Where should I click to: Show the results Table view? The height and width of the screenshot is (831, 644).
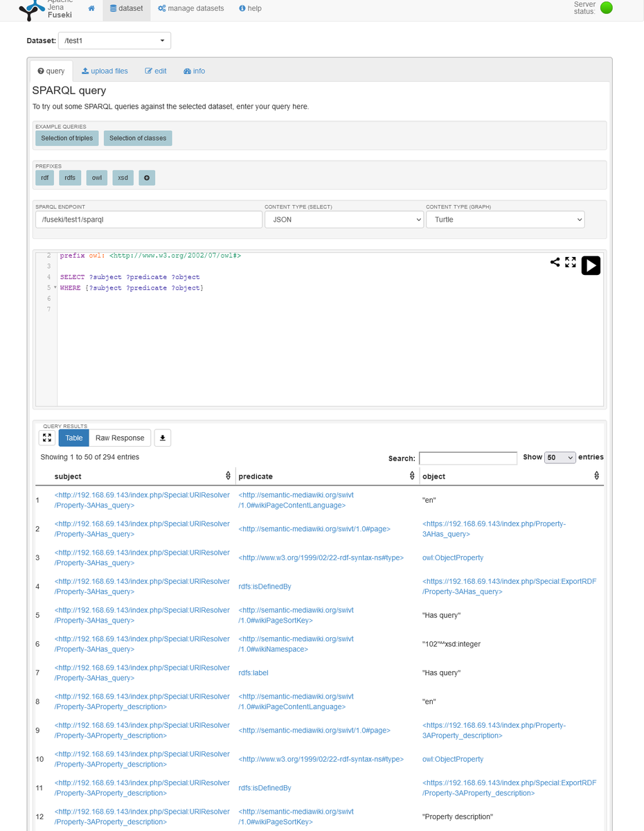point(74,438)
